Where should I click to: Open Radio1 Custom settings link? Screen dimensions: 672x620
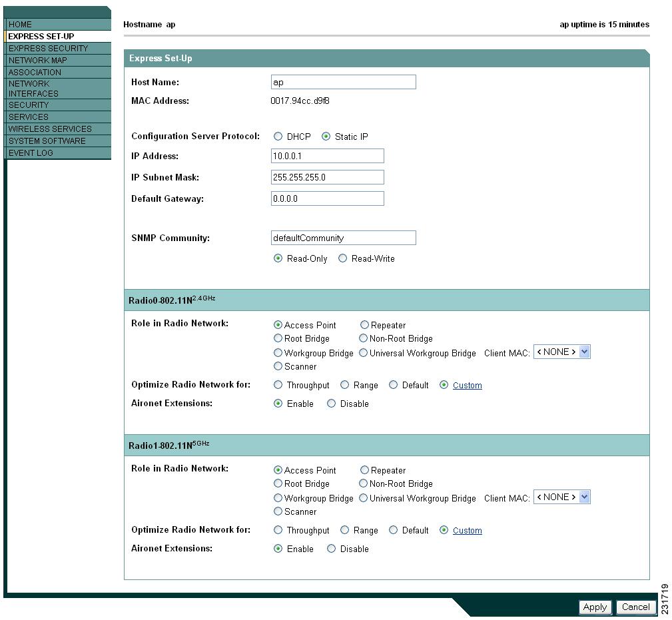[x=467, y=531]
